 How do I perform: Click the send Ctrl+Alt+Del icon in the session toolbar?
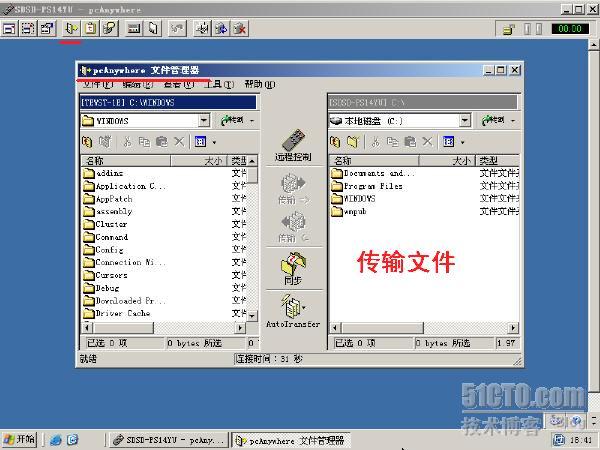tap(202, 29)
